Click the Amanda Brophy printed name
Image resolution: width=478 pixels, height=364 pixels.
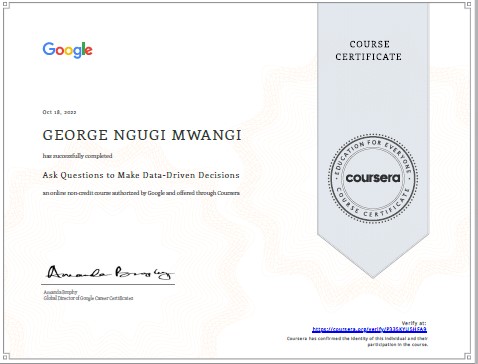[60, 292]
